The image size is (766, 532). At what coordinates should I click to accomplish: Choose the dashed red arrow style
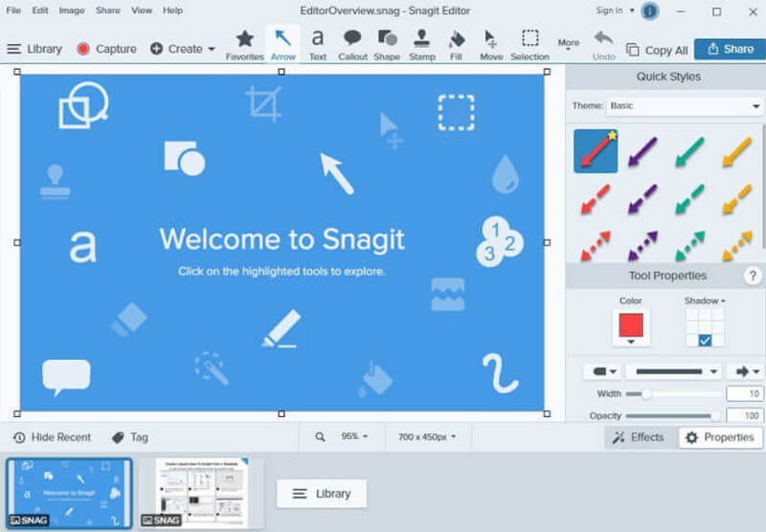pyautogui.click(x=596, y=199)
